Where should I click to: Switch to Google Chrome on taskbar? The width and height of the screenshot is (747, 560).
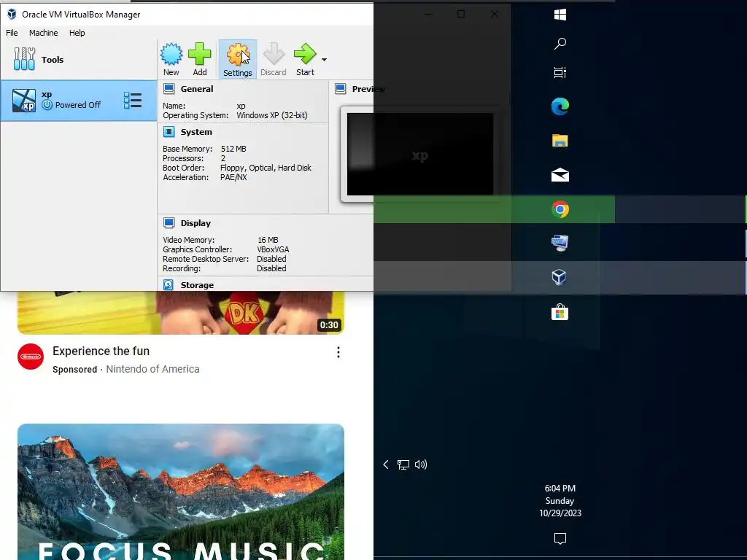point(560,209)
